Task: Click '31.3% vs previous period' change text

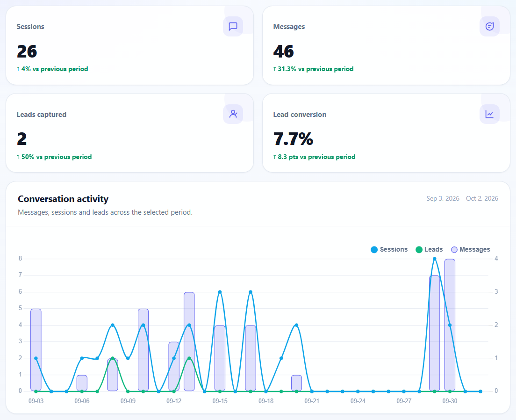Action: click(x=313, y=69)
